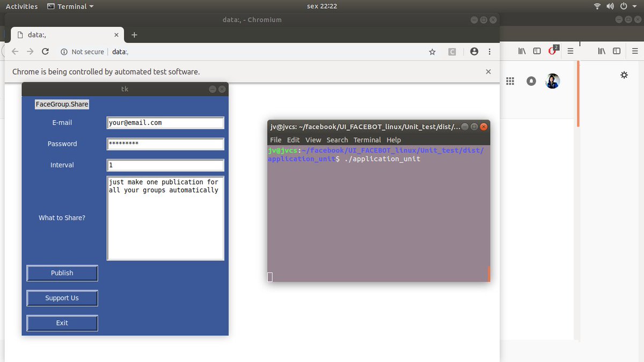Open the terminal Edit menu
This screenshot has height=362, width=644.
click(x=294, y=140)
